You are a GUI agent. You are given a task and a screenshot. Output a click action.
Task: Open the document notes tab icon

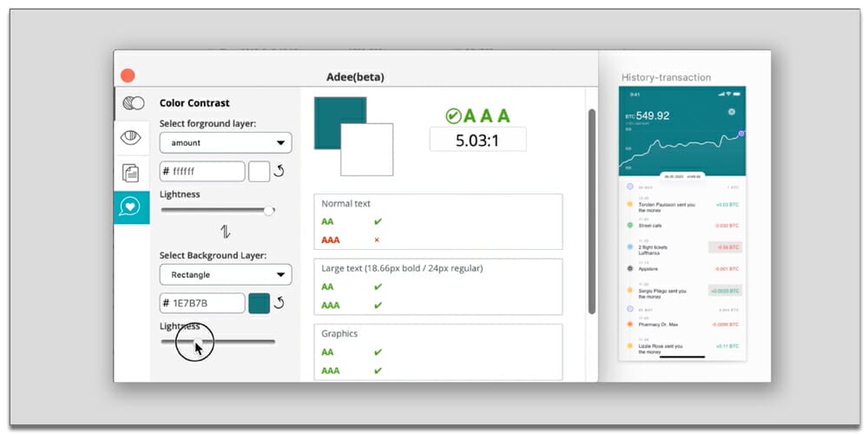(x=131, y=174)
